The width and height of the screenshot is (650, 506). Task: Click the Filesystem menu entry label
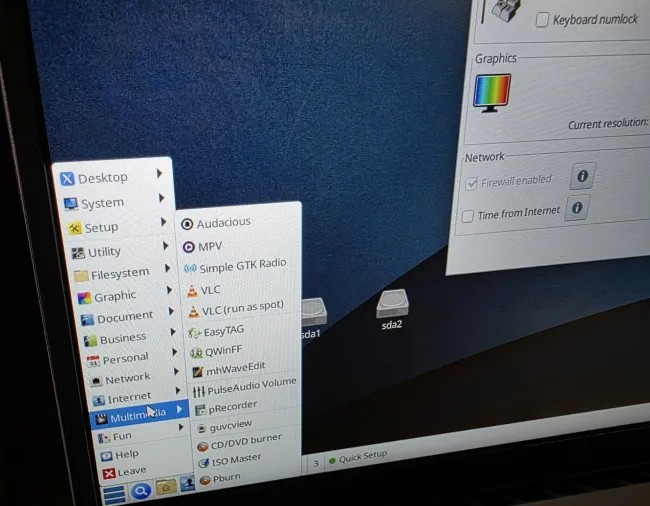[x=120, y=274]
